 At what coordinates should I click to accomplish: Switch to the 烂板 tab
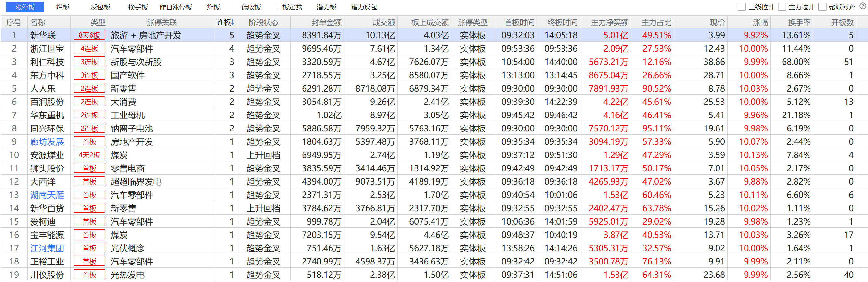63,7
